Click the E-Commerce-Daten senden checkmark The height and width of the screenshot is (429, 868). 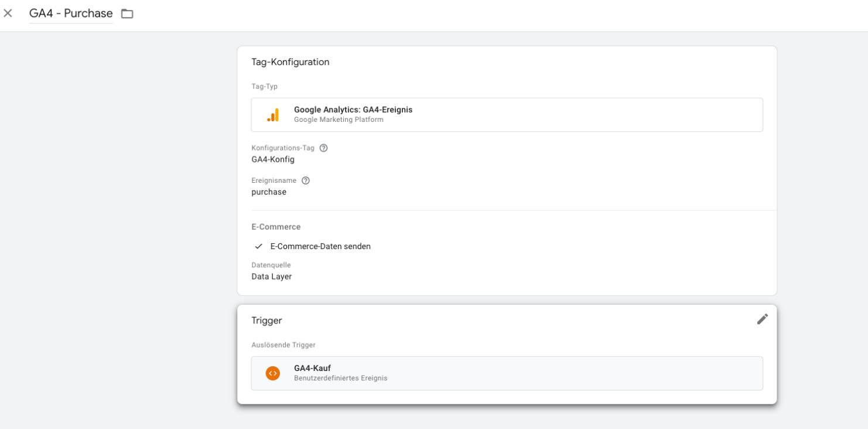(x=258, y=246)
